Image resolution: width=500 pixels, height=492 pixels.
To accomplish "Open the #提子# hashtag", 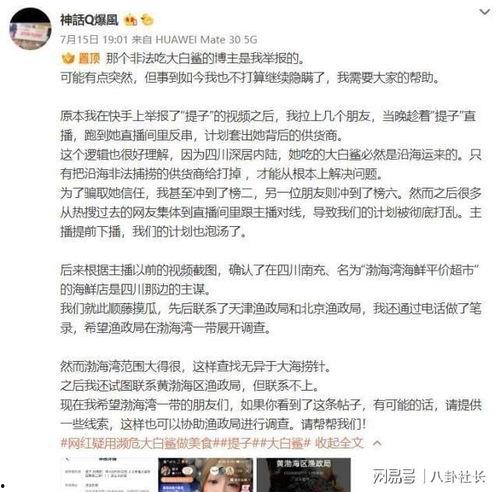I will click(x=237, y=443).
